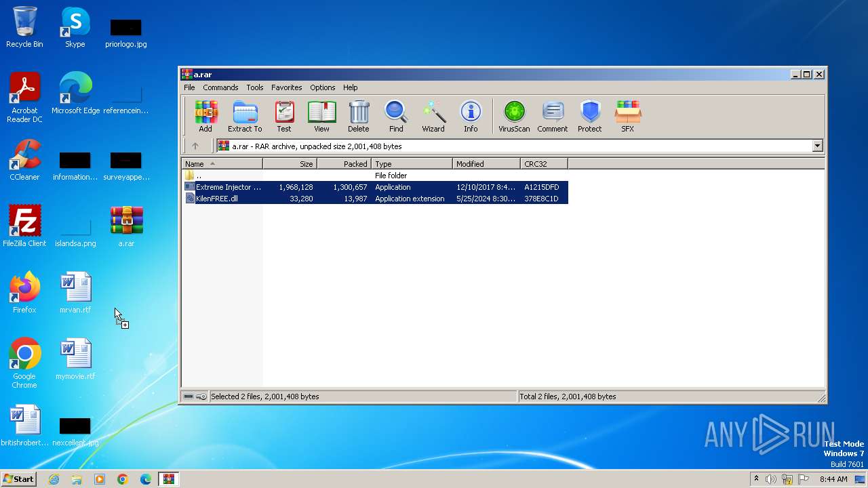Select the Recycle Bin desktop icon
This screenshot has width=868, height=488.
(24, 28)
